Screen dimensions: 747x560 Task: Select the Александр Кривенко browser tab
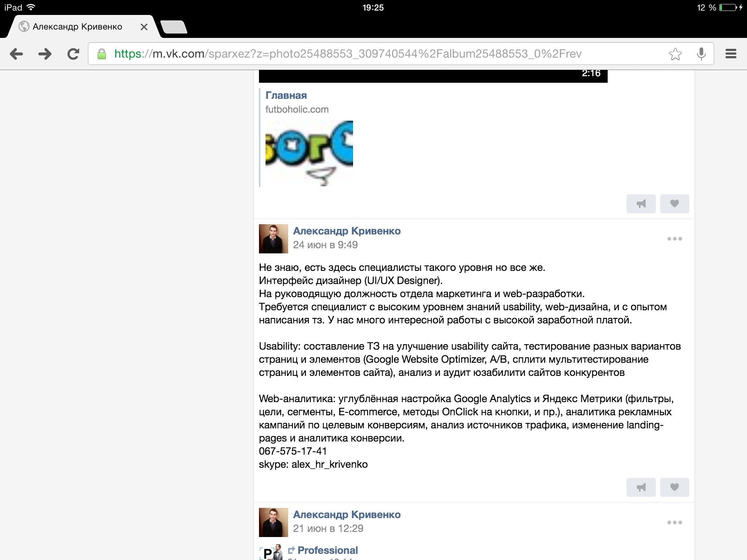[77, 27]
